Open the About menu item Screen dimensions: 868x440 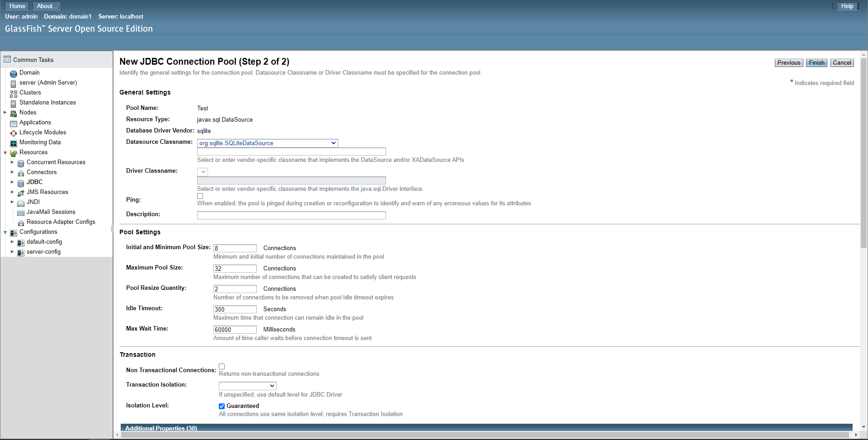pos(46,6)
